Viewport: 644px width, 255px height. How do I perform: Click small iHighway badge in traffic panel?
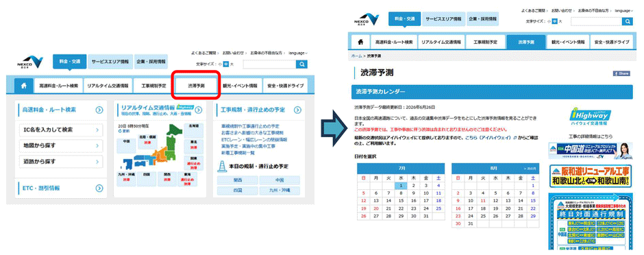pos(185,107)
